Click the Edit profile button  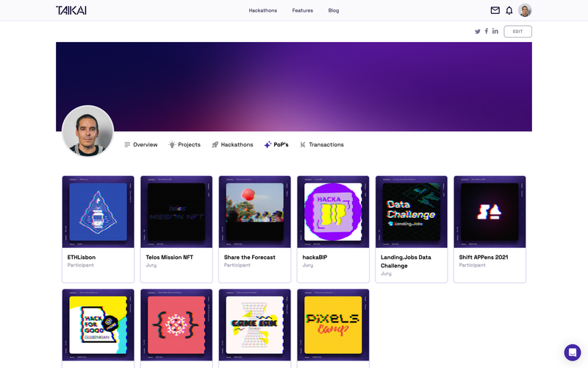517,32
